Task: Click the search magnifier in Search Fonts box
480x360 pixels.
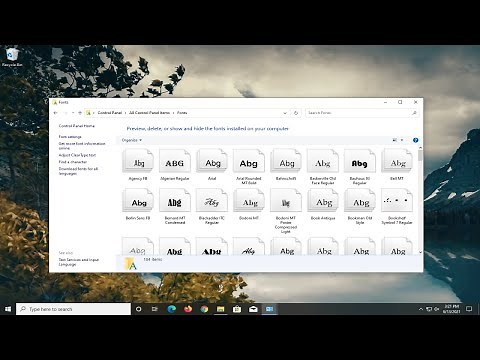Action: click(414, 113)
